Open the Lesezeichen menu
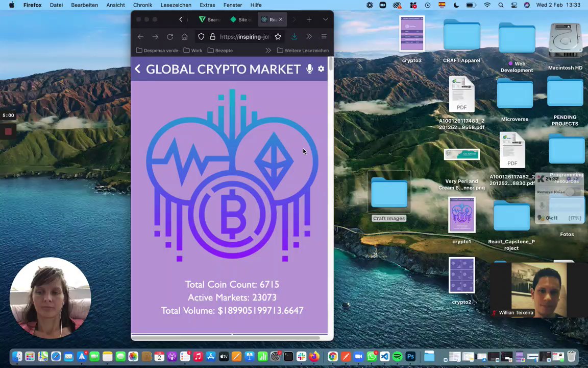Viewport: 588px width, 368px height. pos(176,5)
